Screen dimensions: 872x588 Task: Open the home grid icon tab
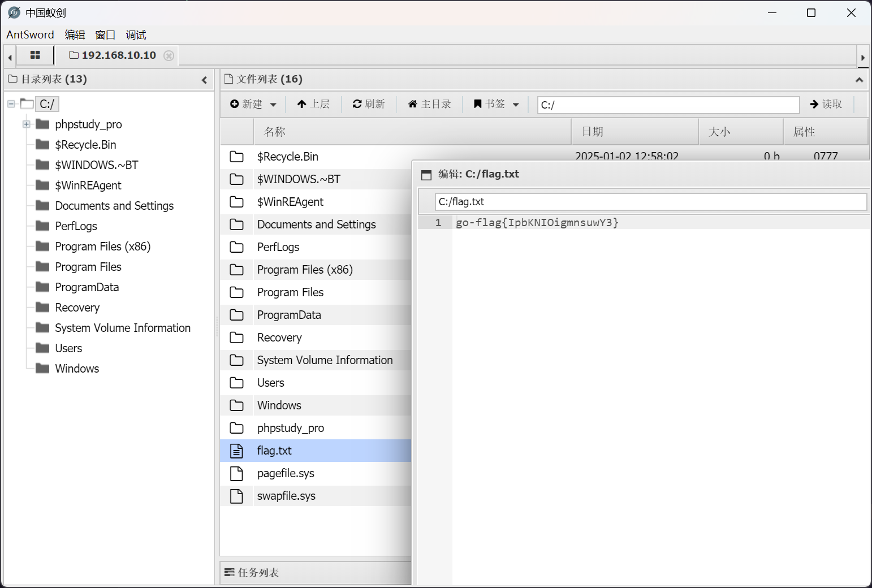(x=35, y=55)
